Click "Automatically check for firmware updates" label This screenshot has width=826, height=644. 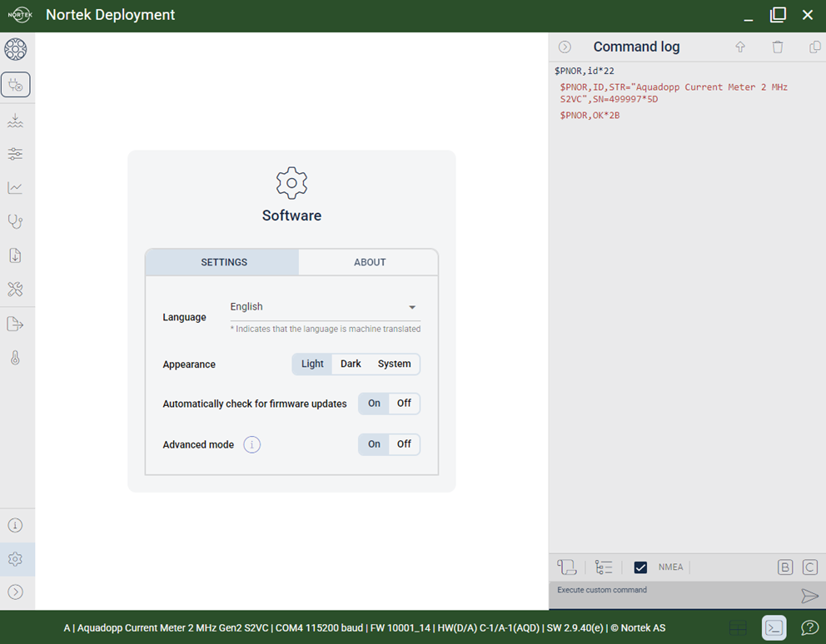click(255, 404)
